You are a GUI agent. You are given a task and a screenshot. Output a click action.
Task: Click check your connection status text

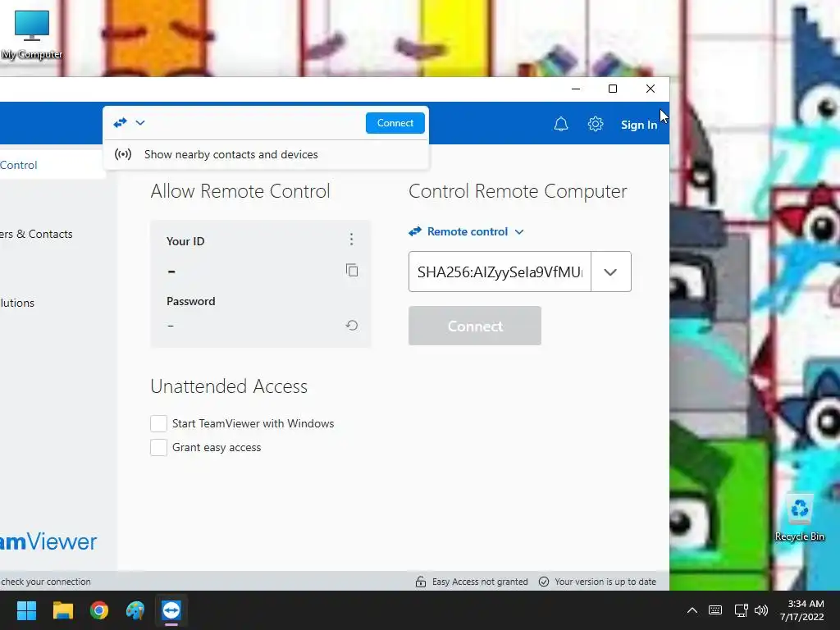(x=46, y=582)
